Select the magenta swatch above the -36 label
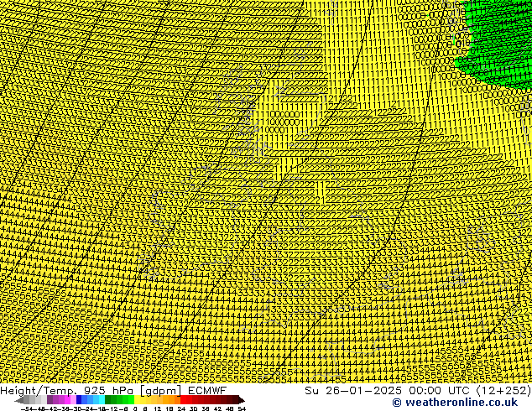This screenshot has height=411, width=532. [x=67, y=399]
